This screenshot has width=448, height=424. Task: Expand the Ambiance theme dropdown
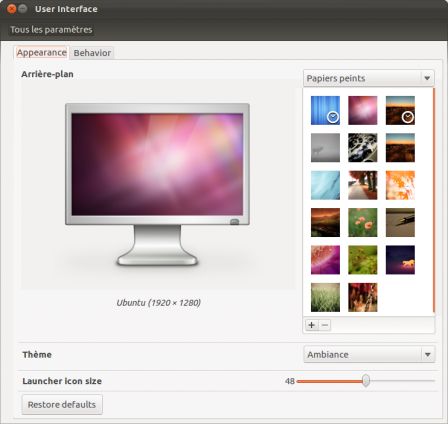pyautogui.click(x=369, y=354)
